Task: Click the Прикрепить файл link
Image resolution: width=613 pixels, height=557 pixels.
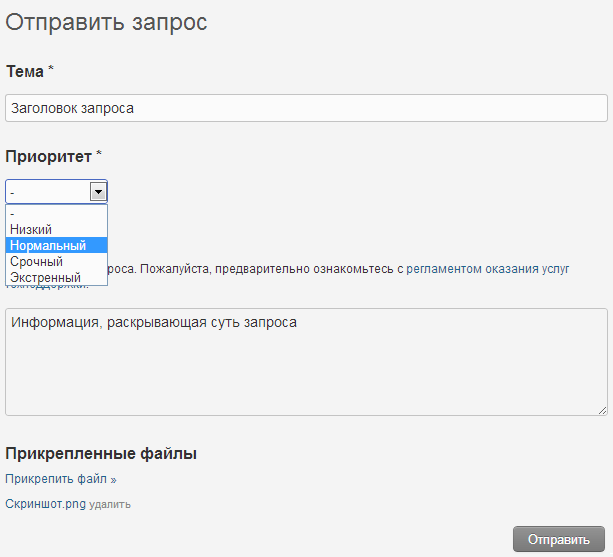Action: (x=56, y=479)
